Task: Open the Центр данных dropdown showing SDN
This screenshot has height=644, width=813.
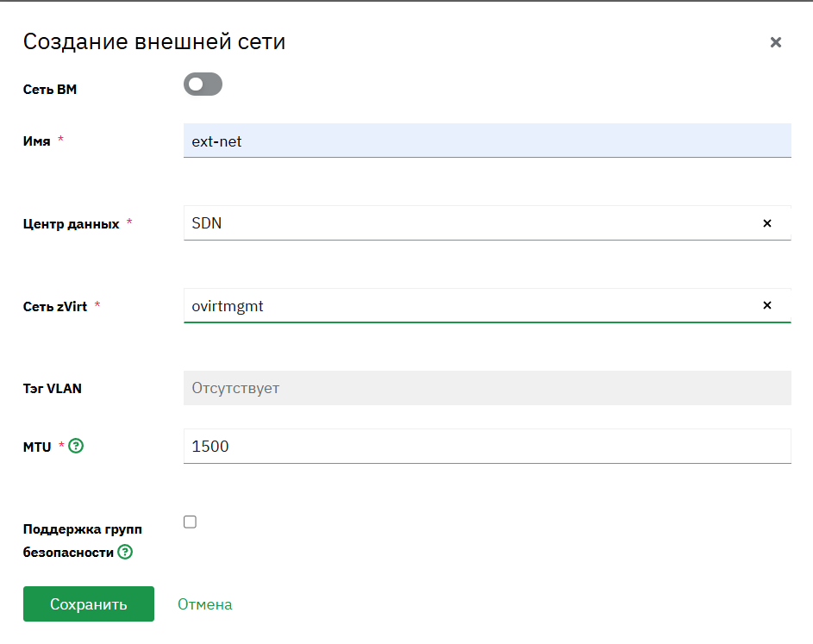Action: (x=487, y=223)
